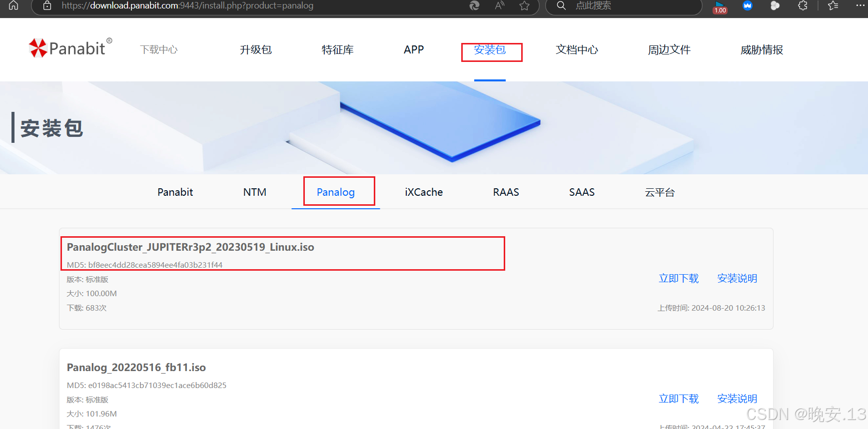Select the 安装包 menu item
868x429 pixels.
(x=490, y=49)
